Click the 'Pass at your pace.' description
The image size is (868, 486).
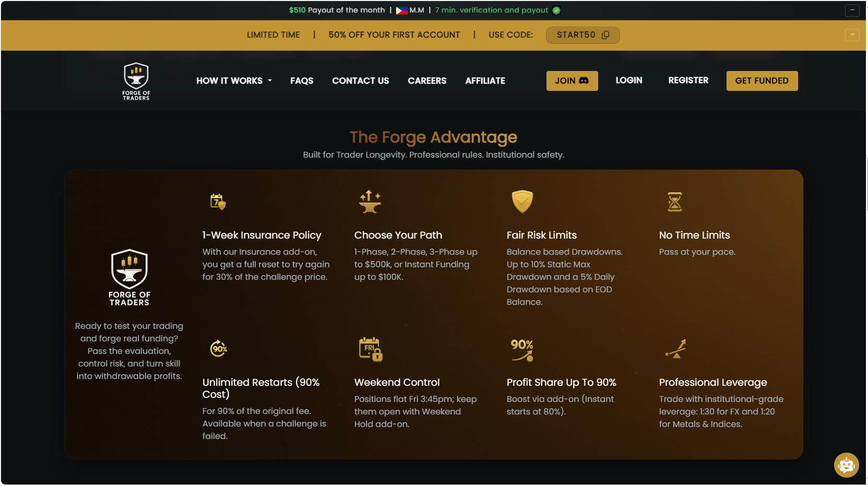697,252
